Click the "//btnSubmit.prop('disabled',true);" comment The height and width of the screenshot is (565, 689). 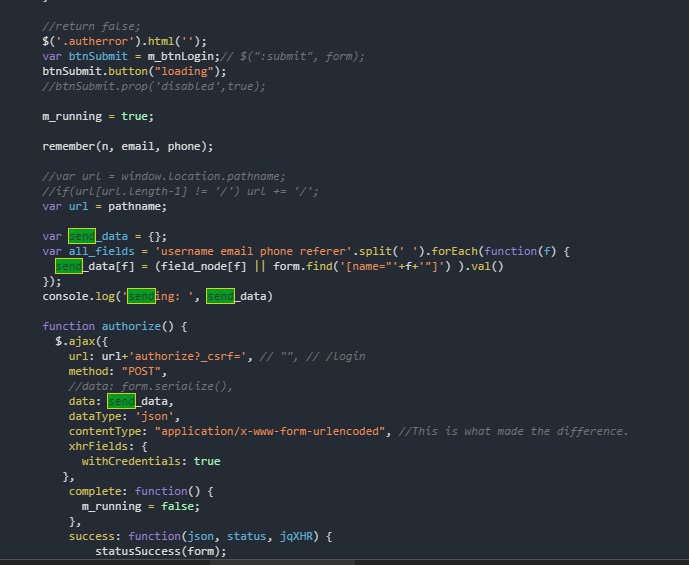(x=154, y=86)
